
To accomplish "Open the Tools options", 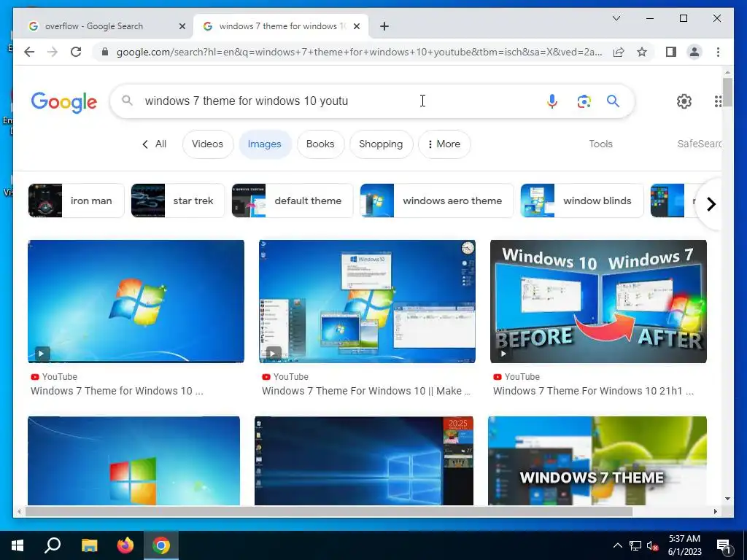I will click(x=601, y=144).
